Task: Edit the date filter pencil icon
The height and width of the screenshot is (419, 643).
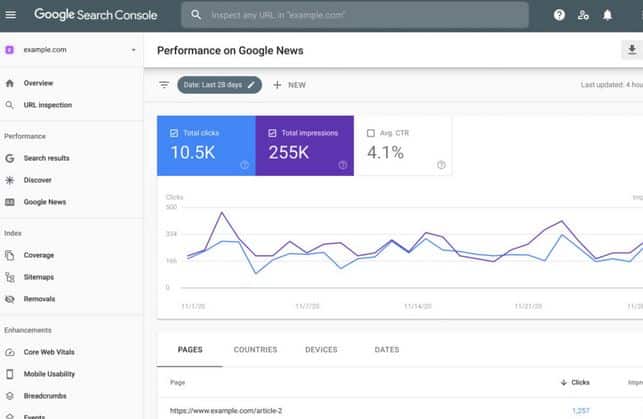Action: tap(251, 85)
